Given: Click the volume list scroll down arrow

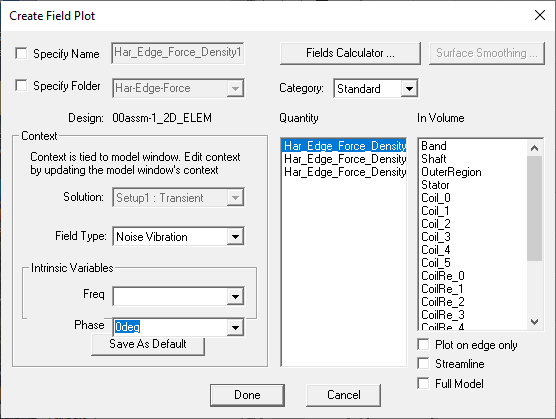Looking at the screenshot, I should 534,322.
